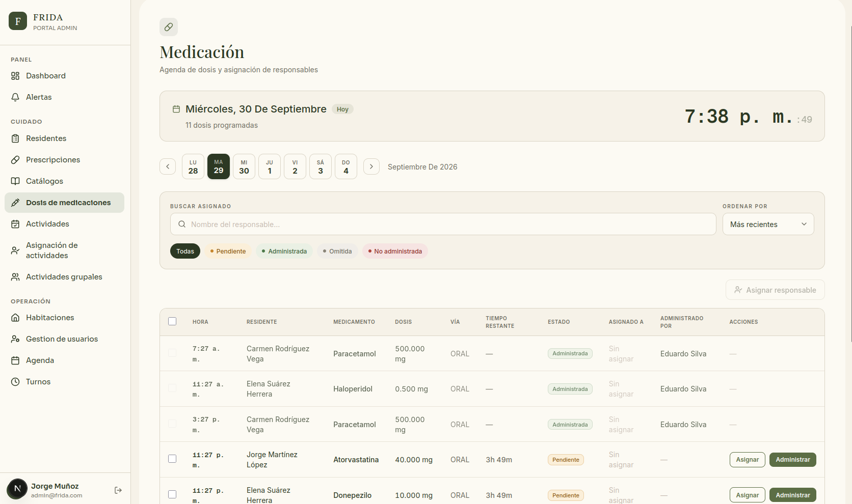Click the Gestion de usuarios icon

click(15, 339)
